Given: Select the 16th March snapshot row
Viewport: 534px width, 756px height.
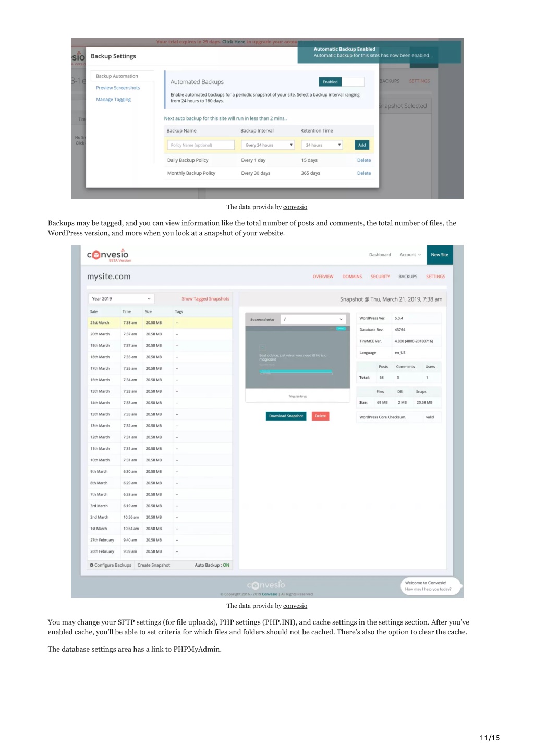Looking at the screenshot, I should pos(160,380).
